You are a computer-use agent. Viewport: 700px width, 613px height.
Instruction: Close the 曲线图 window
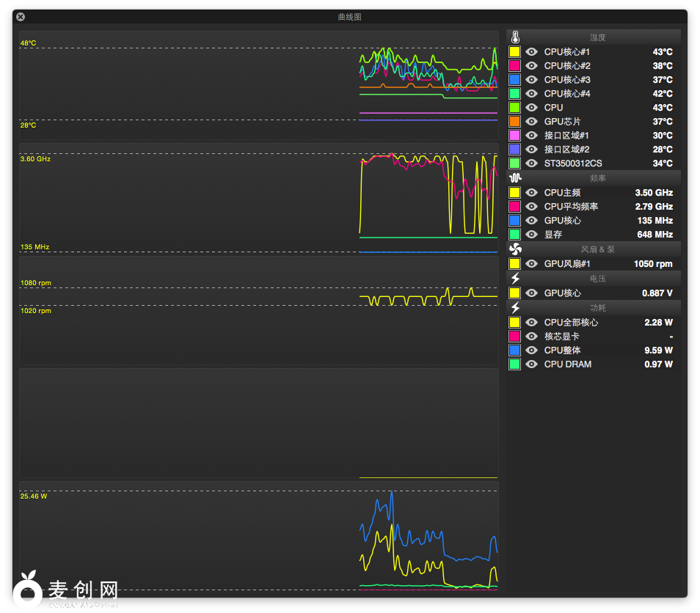tap(21, 17)
